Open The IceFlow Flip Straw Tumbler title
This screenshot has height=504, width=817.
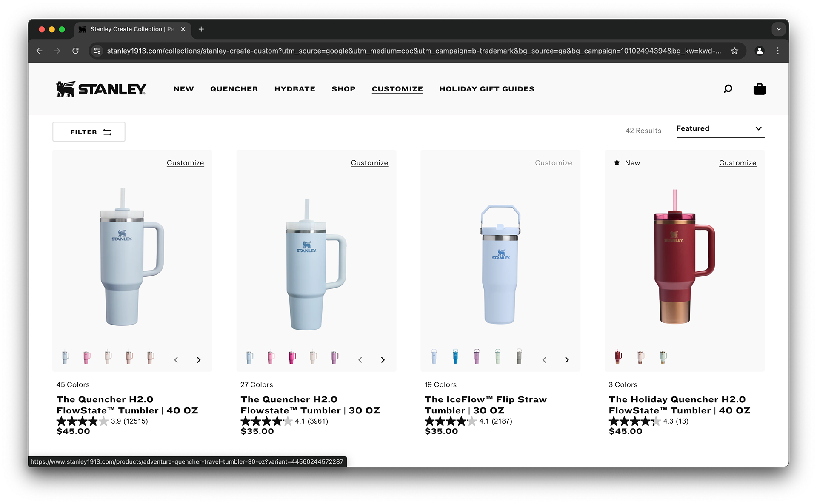point(486,405)
